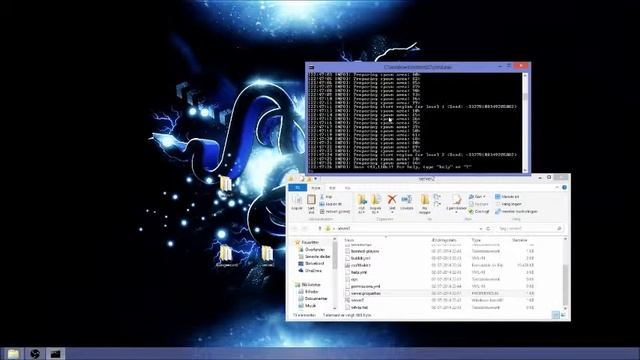Image resolution: width=640 pixels, height=360 pixels.
Task: Switch to large icons view in status bar
Action: pyautogui.click(x=564, y=315)
